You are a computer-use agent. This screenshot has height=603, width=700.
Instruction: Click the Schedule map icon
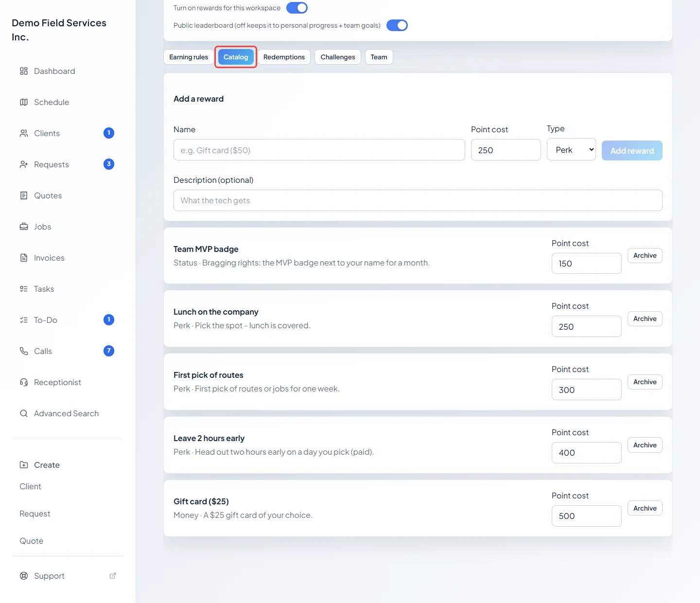(24, 102)
